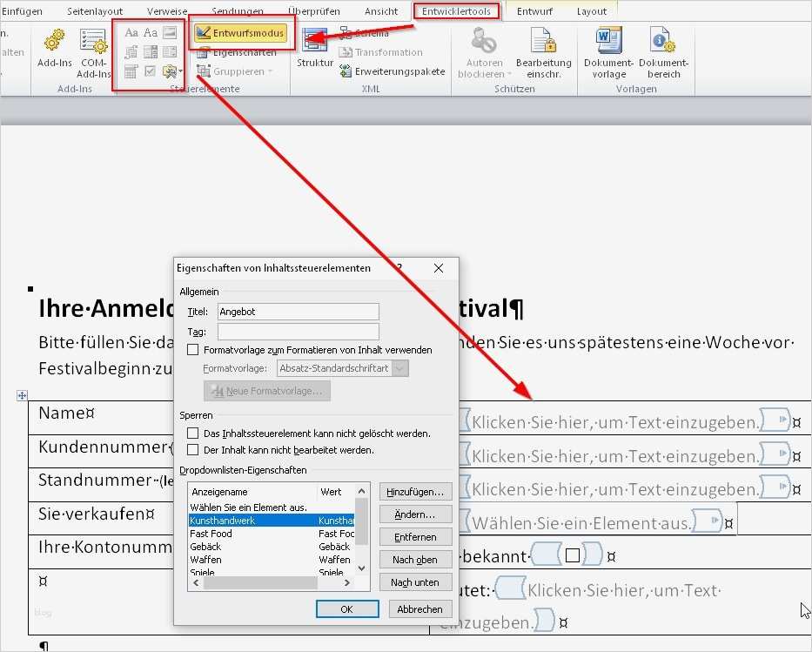Insert a picture content control
The height and width of the screenshot is (652, 812).
click(x=171, y=33)
